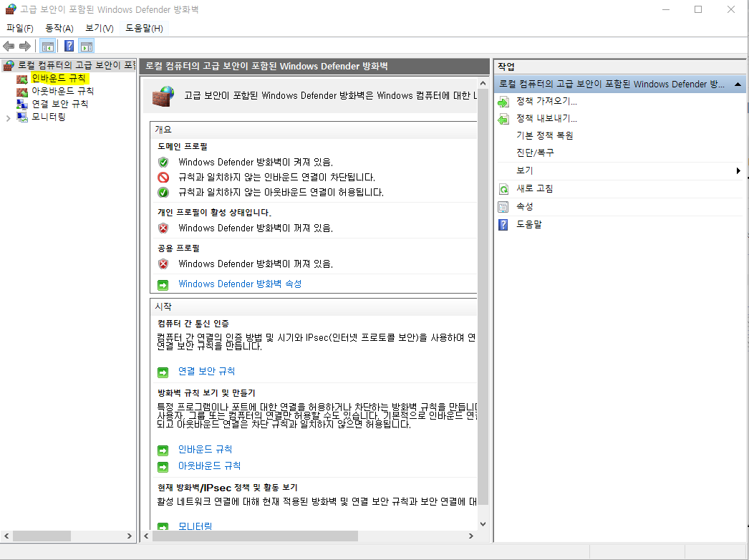Click green arrow icon beside Windows Defender 방화벽 속성

point(163,285)
